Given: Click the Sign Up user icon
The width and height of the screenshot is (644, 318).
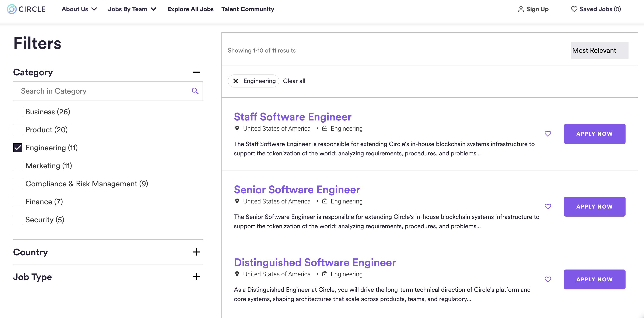Looking at the screenshot, I should point(521,9).
